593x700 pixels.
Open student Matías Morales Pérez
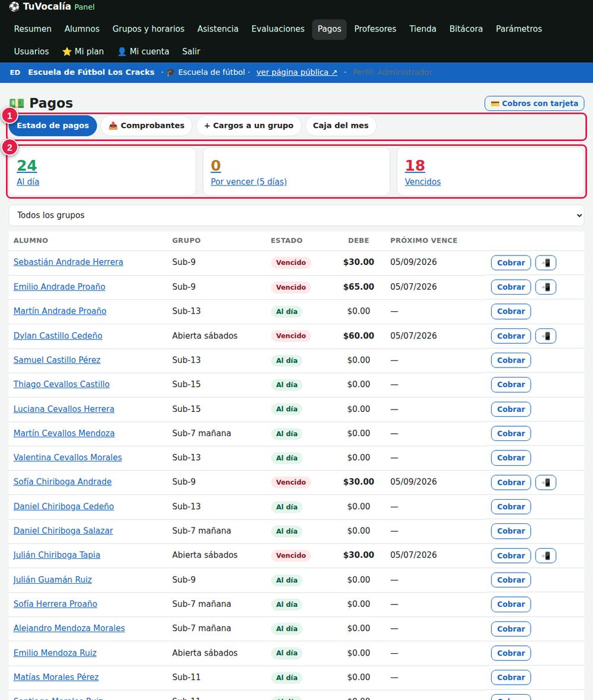pos(56,677)
